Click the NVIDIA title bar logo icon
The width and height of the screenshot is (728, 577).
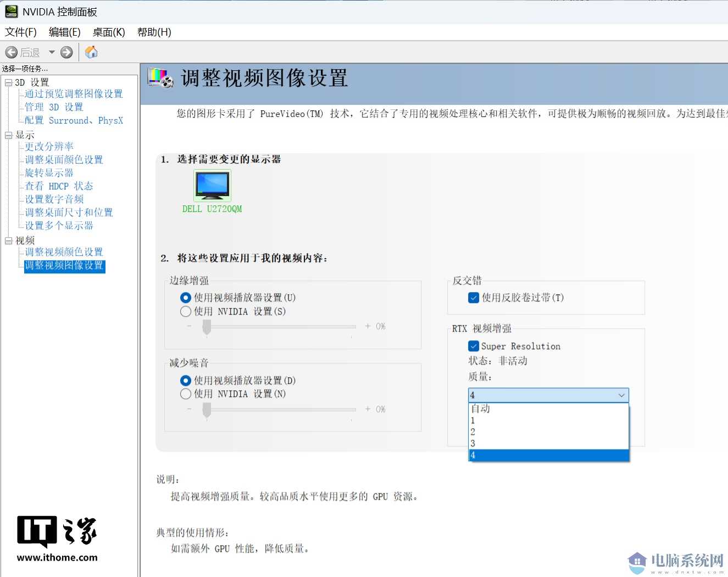pos(11,12)
